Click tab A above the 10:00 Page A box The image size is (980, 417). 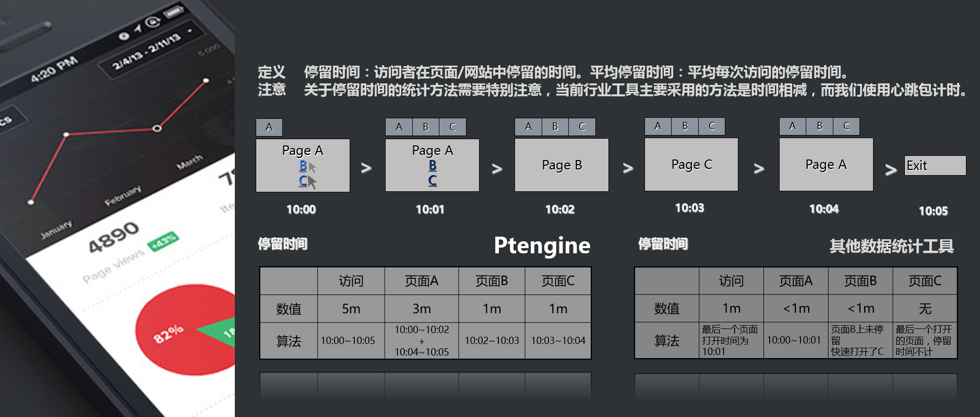[269, 127]
